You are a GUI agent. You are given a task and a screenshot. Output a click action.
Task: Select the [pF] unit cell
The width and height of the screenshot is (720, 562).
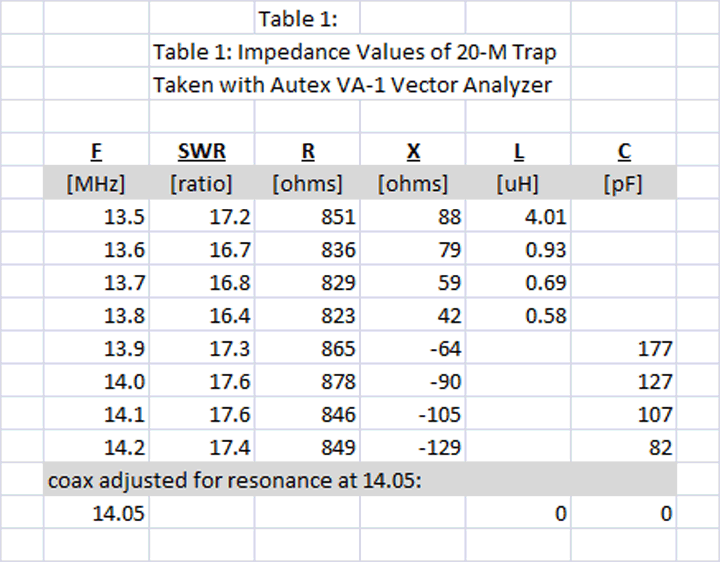623,184
